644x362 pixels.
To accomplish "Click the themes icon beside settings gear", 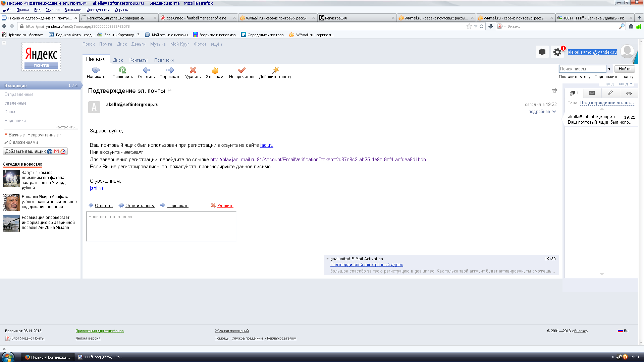I will [542, 52].
